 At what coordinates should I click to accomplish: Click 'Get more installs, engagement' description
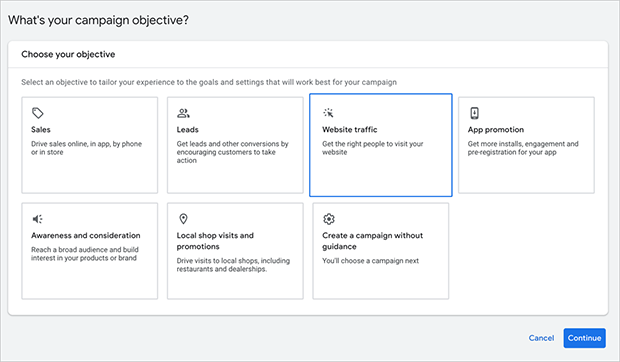[x=523, y=148]
